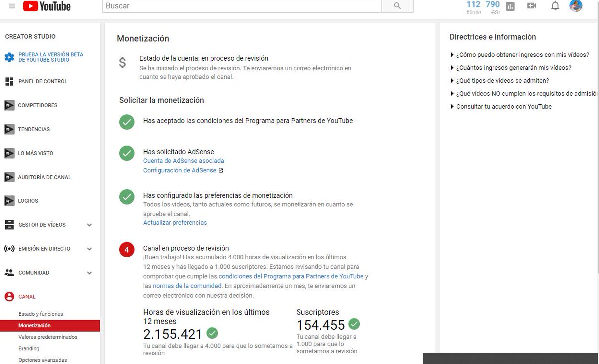Go to YouTube home via logo

47,6
